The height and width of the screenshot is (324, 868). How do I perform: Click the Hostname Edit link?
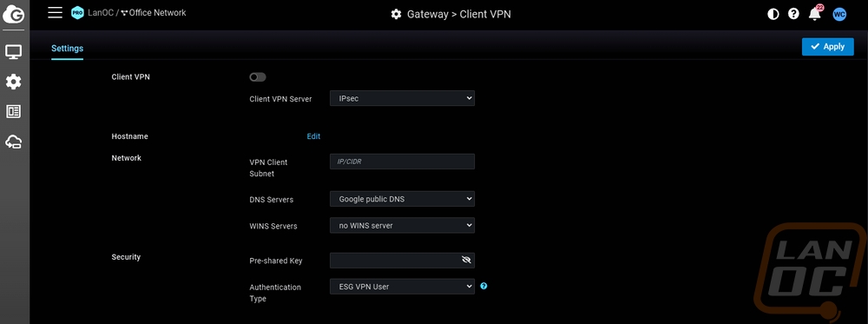point(313,136)
